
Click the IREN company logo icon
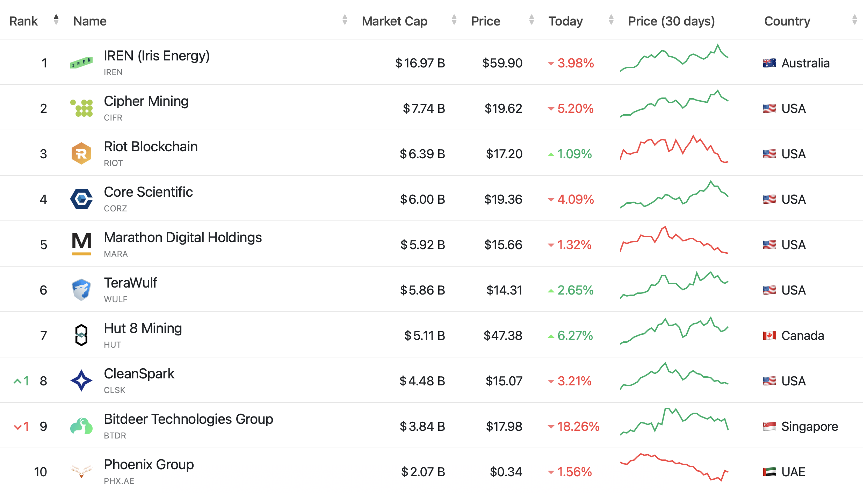click(x=81, y=63)
